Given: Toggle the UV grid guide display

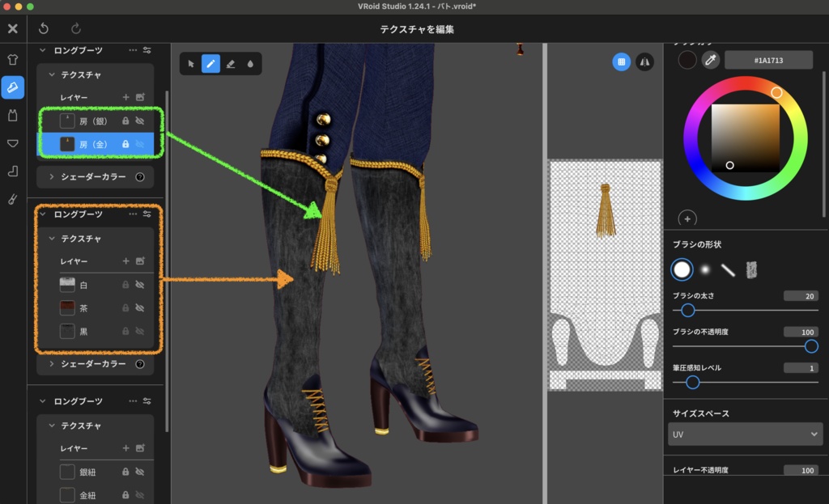Looking at the screenshot, I should pos(621,61).
